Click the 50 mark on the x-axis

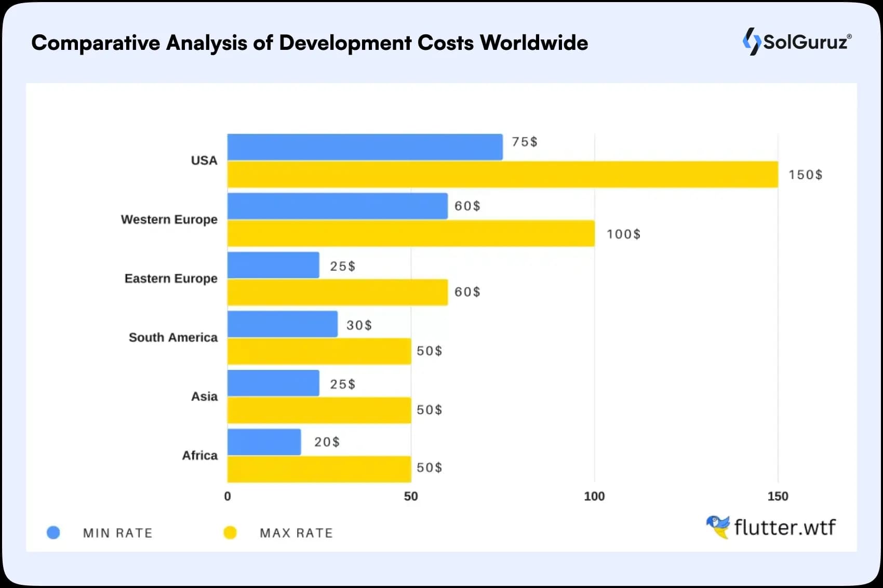411,497
